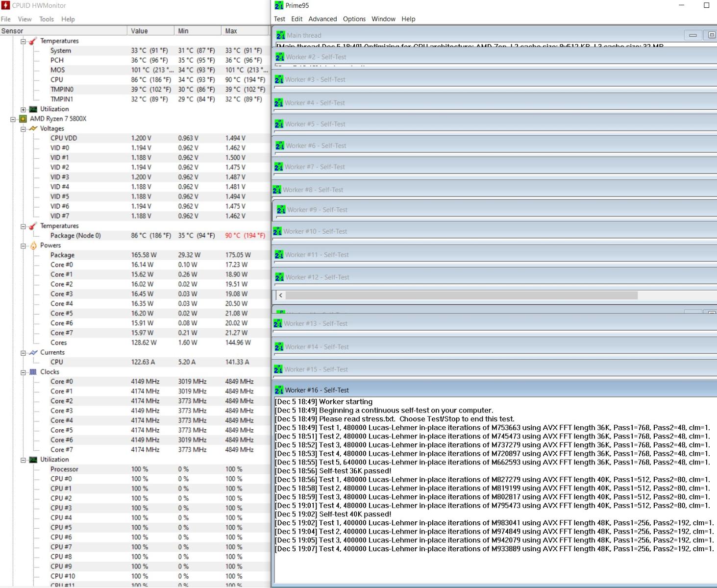Click the Worker #11 window icon
The image size is (717, 588).
click(x=279, y=255)
